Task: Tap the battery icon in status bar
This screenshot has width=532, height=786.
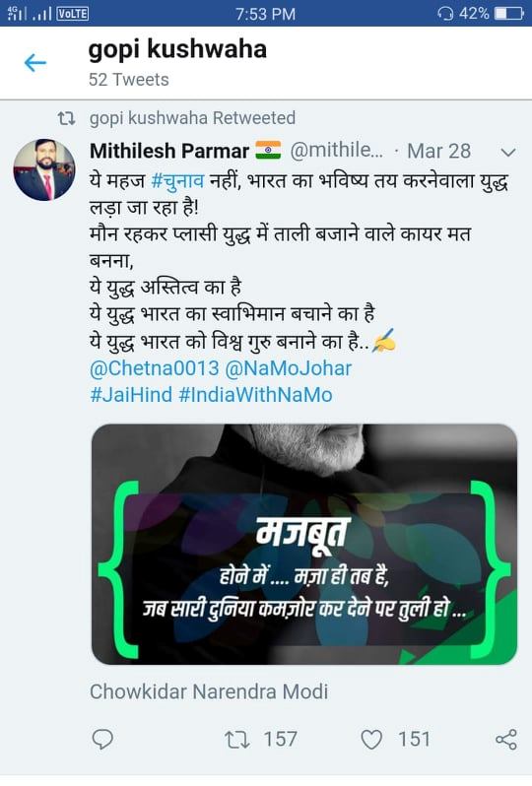Action: pos(509,14)
